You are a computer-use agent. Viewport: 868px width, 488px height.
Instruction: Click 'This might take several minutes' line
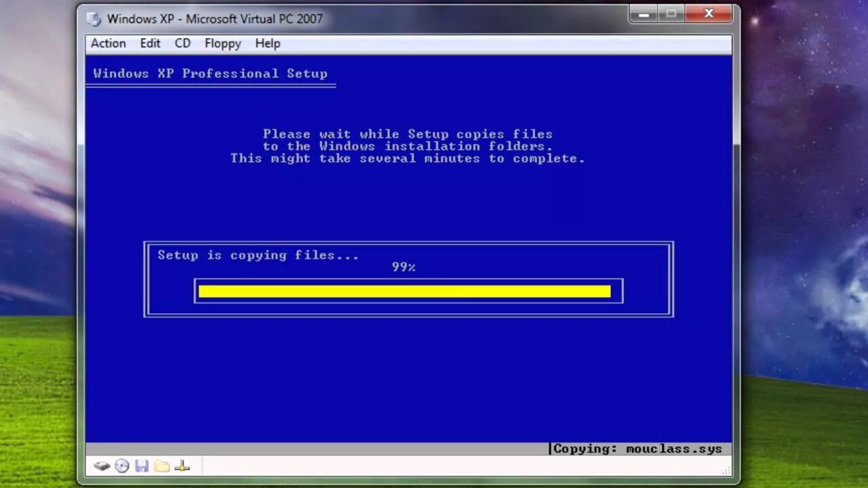coord(408,159)
